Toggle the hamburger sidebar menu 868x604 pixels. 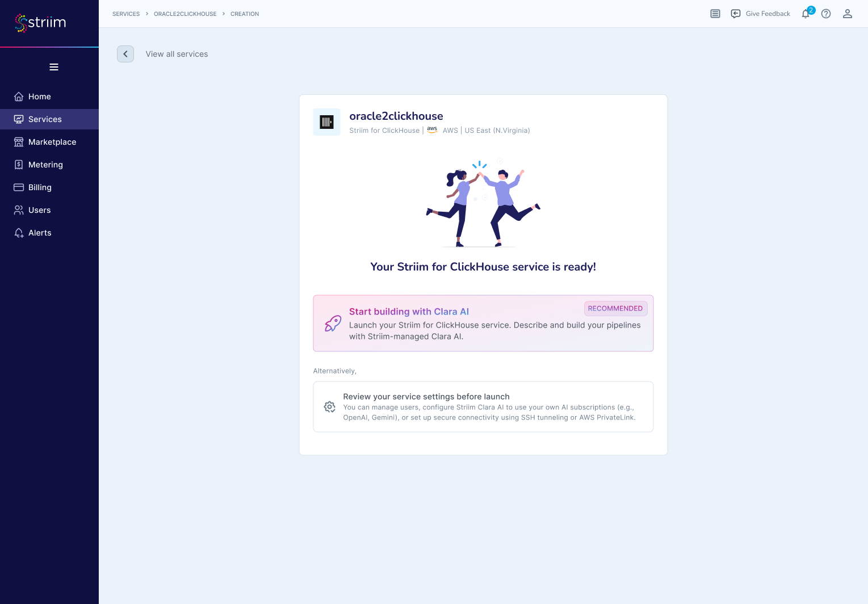click(x=54, y=67)
